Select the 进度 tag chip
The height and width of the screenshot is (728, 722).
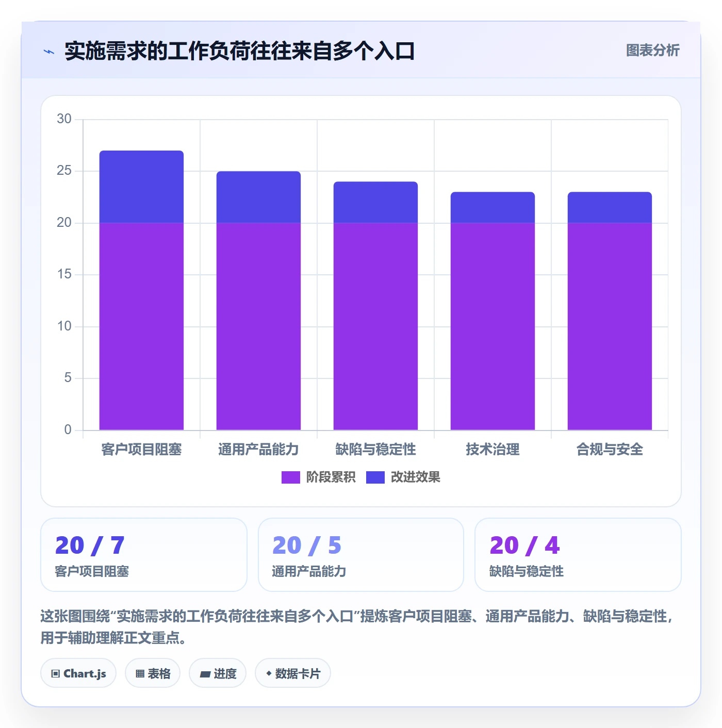coord(218,673)
